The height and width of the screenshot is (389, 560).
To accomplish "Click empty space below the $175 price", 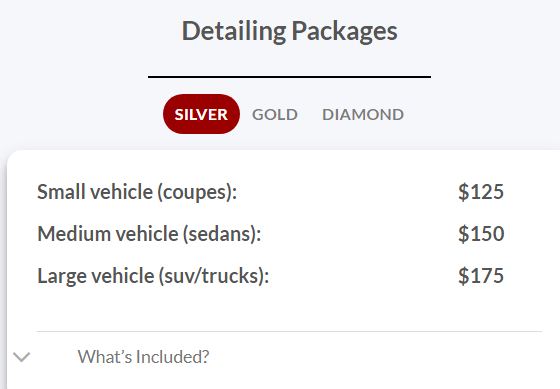I will coord(481,307).
